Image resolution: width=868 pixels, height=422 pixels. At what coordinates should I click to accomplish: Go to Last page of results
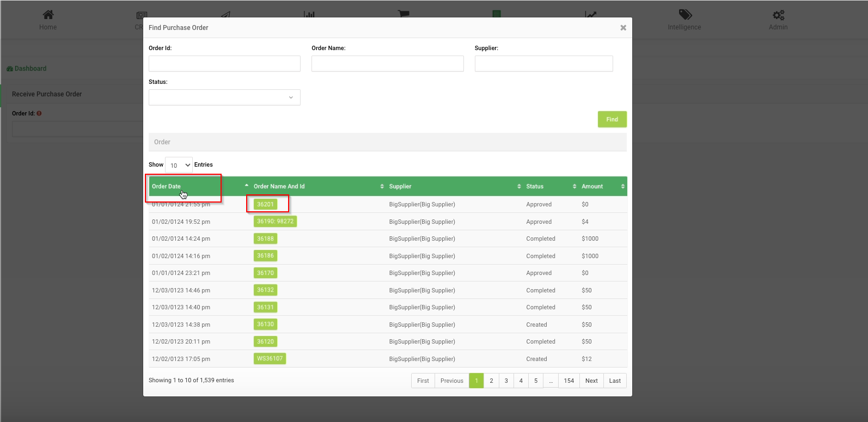pyautogui.click(x=615, y=381)
